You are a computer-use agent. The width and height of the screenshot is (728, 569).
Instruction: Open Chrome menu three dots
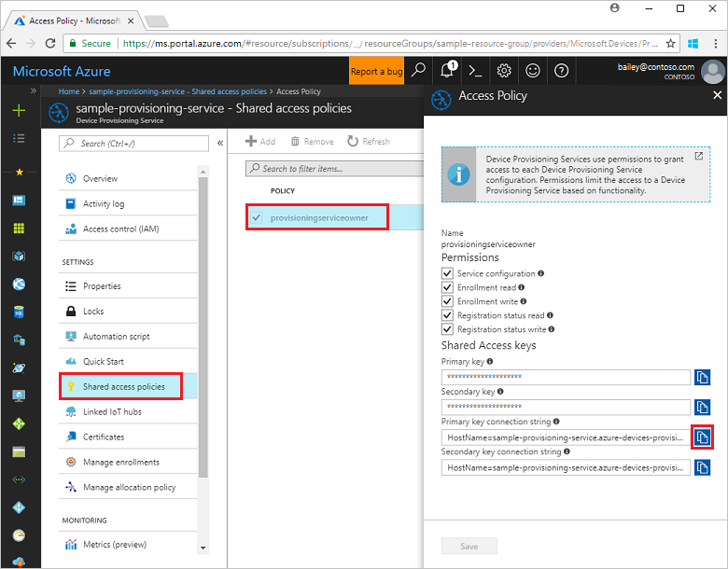[716, 44]
